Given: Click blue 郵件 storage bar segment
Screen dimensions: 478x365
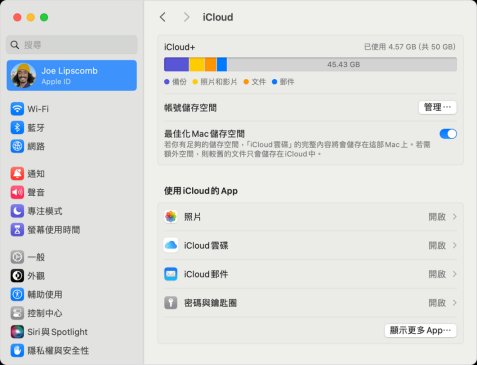Looking at the screenshot, I should click(222, 64).
